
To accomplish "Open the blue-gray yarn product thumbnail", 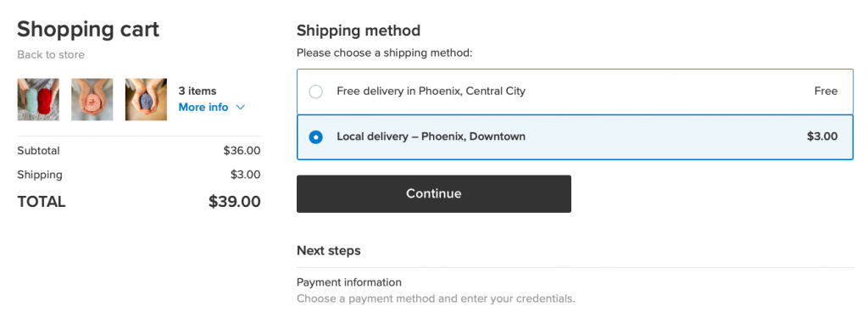I will pos(146,100).
